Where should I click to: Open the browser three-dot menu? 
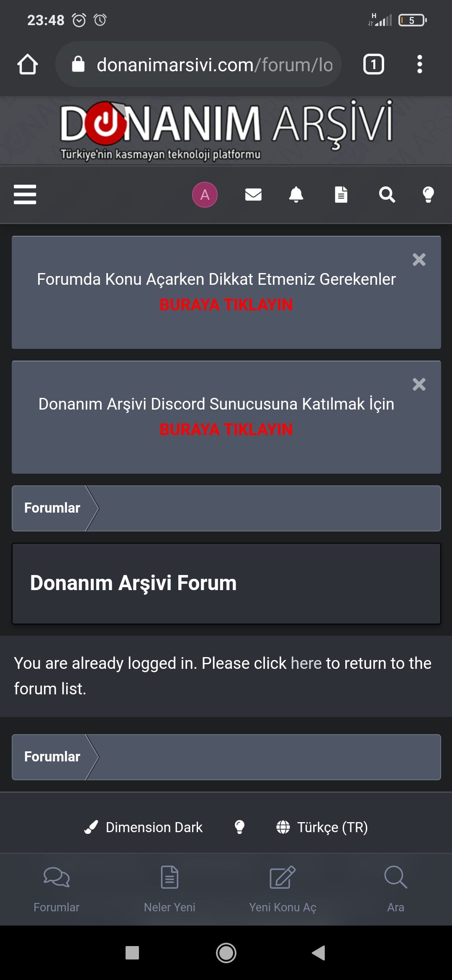(419, 64)
